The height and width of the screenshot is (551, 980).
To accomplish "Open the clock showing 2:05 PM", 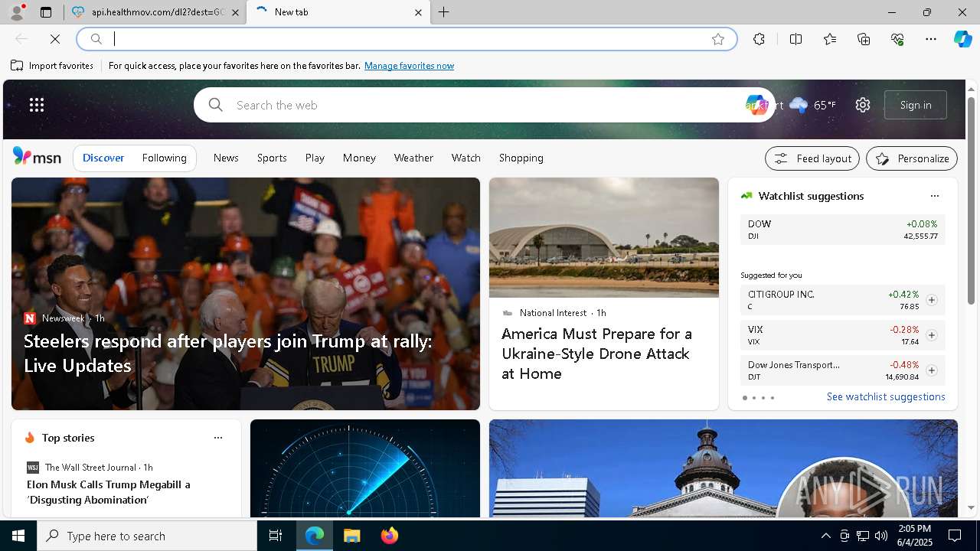I will pos(914,536).
